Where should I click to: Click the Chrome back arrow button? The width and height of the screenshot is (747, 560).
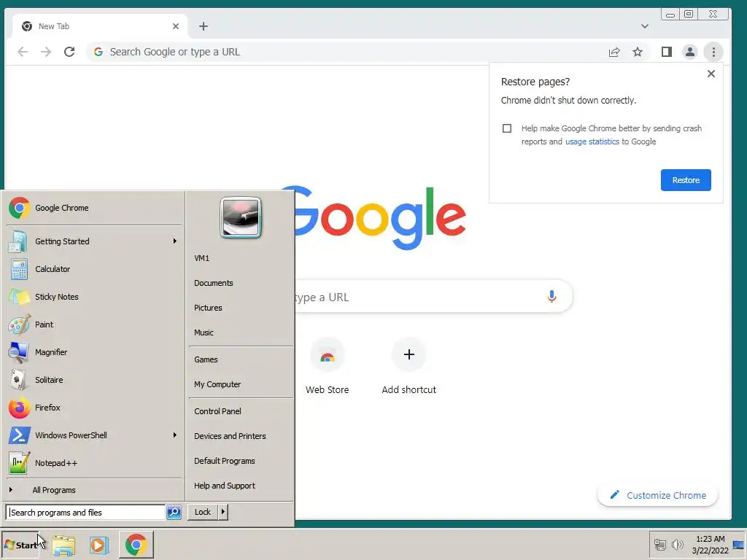[23, 52]
